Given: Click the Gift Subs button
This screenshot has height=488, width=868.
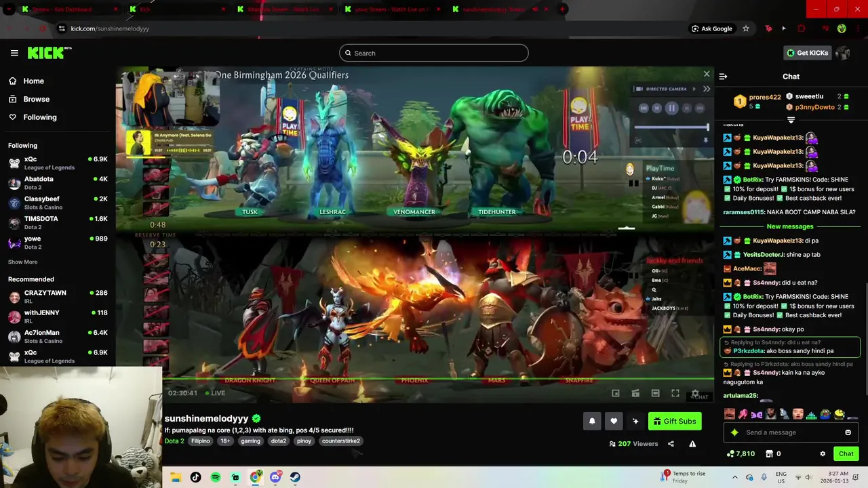Looking at the screenshot, I should (x=675, y=421).
